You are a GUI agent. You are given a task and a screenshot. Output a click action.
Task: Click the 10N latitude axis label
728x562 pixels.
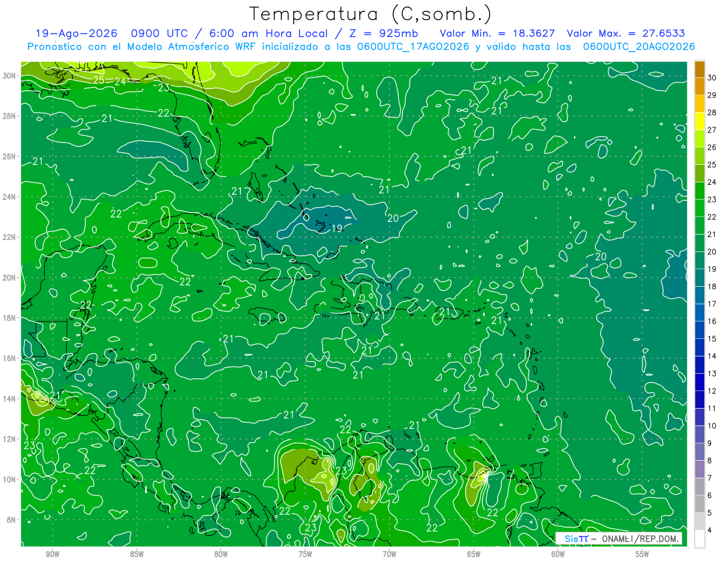[x=10, y=480]
